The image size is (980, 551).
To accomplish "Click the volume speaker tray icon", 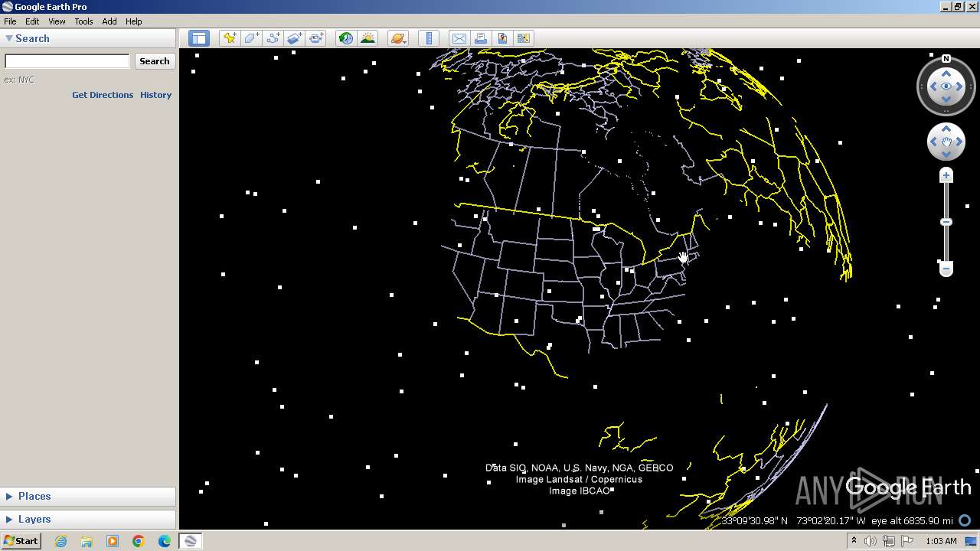I will pos(871,541).
